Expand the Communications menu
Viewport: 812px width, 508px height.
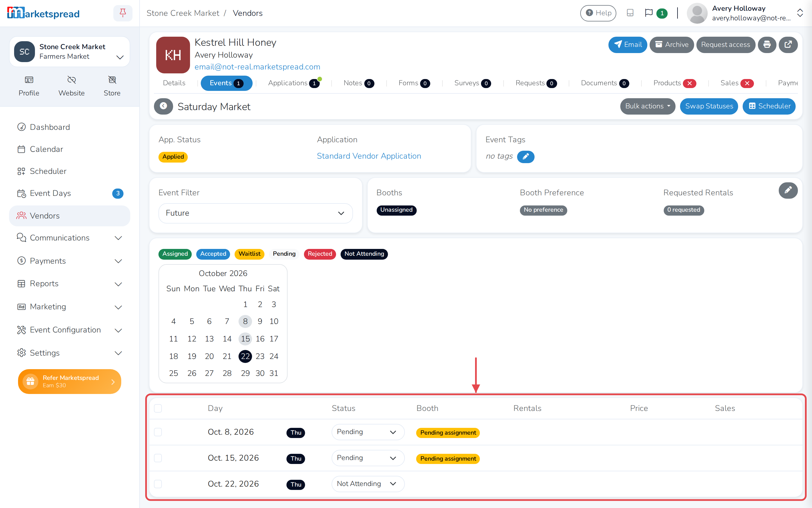click(69, 238)
